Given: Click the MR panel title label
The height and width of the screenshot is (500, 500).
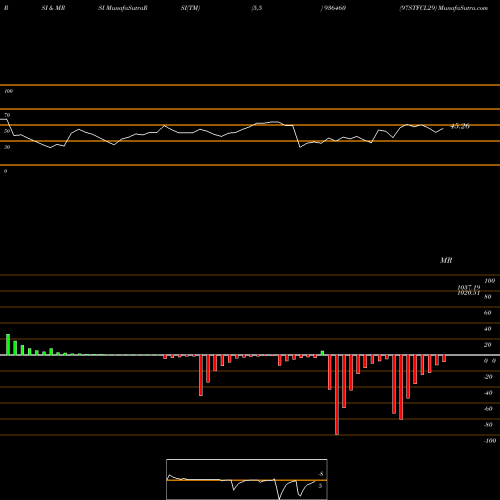Looking at the screenshot, I should click(x=446, y=260).
